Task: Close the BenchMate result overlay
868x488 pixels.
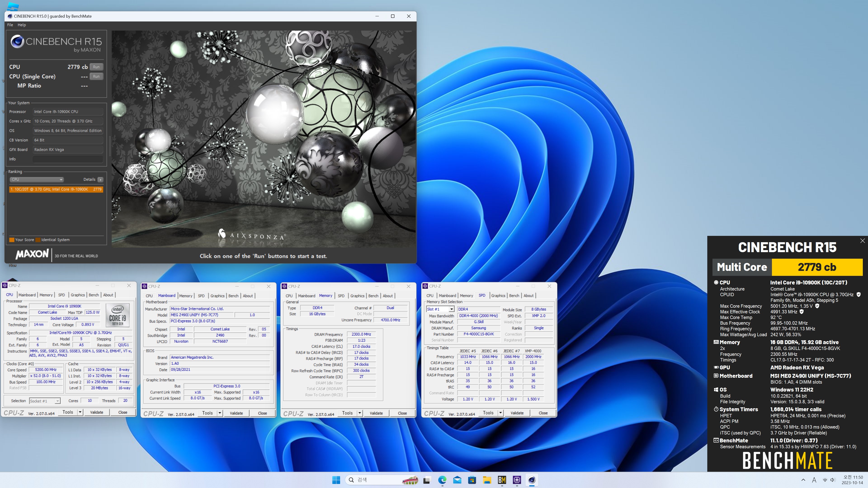Action: (x=862, y=240)
